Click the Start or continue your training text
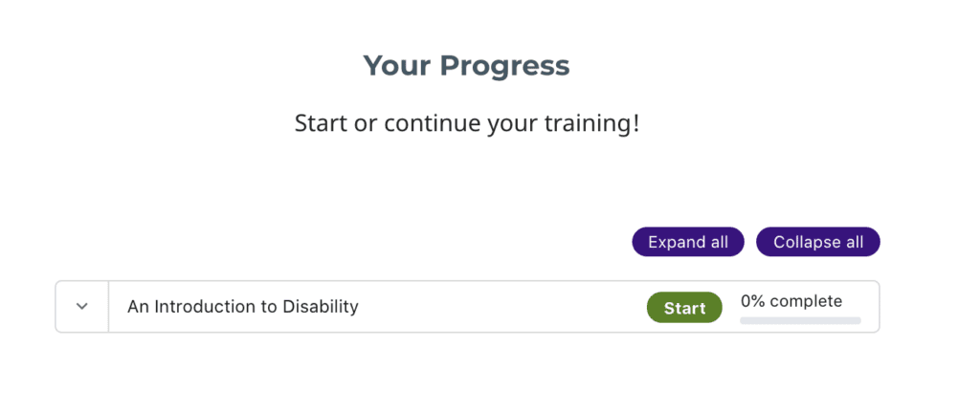The height and width of the screenshot is (412, 980). [466, 123]
